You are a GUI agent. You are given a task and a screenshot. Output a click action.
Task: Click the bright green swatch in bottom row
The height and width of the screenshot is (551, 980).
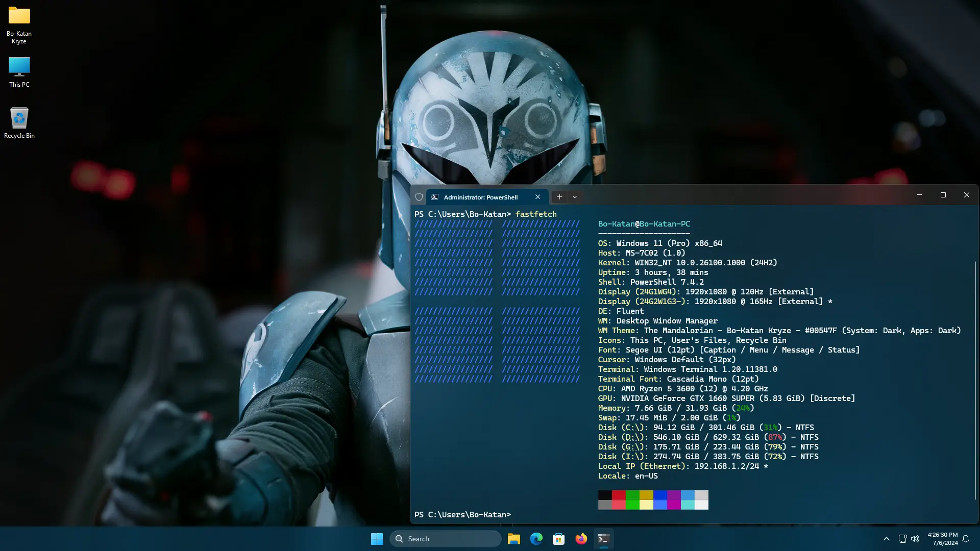tap(632, 505)
